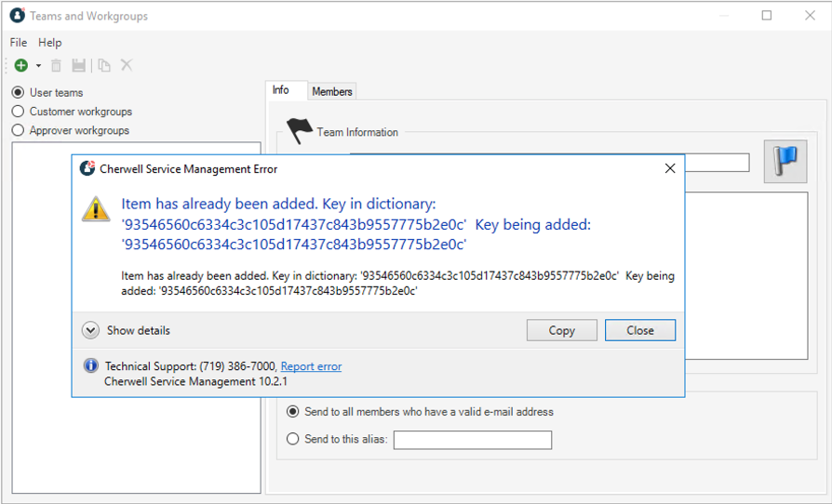Image resolution: width=832 pixels, height=504 pixels.
Task: Open the dropdown arrow beside the add icon
Action: point(38,66)
